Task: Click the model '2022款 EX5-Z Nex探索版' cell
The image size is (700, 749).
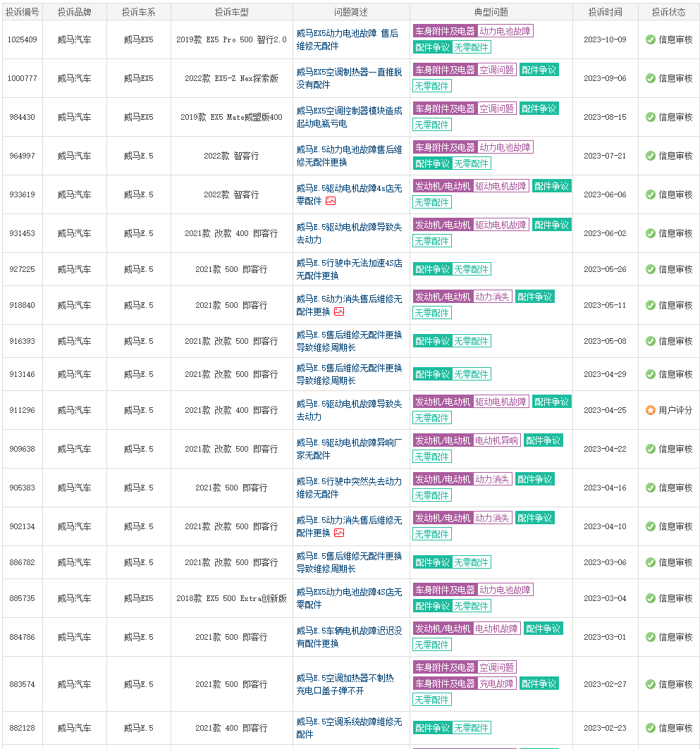Action: click(x=232, y=78)
